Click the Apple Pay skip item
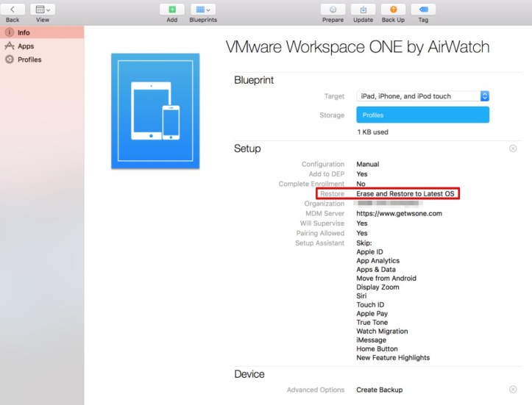This screenshot has height=405, width=532. point(372,314)
